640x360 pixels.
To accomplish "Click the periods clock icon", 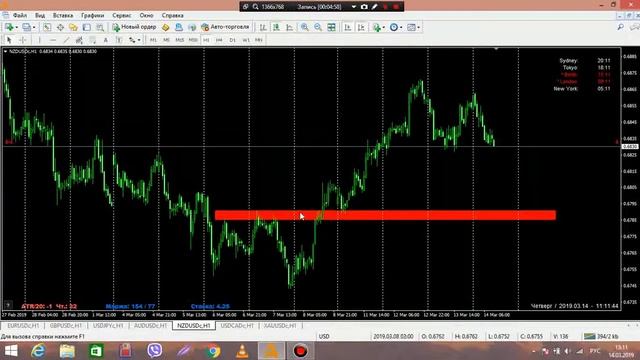I will click(x=393, y=27).
